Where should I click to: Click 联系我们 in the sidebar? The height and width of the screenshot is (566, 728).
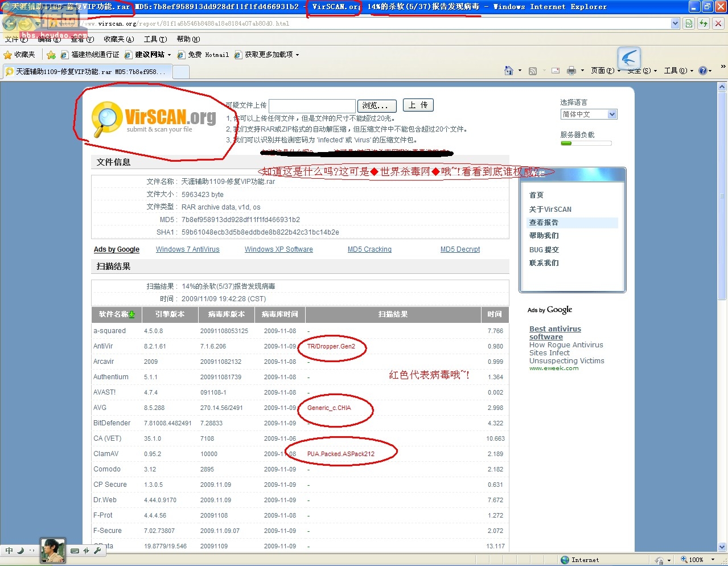point(544,263)
